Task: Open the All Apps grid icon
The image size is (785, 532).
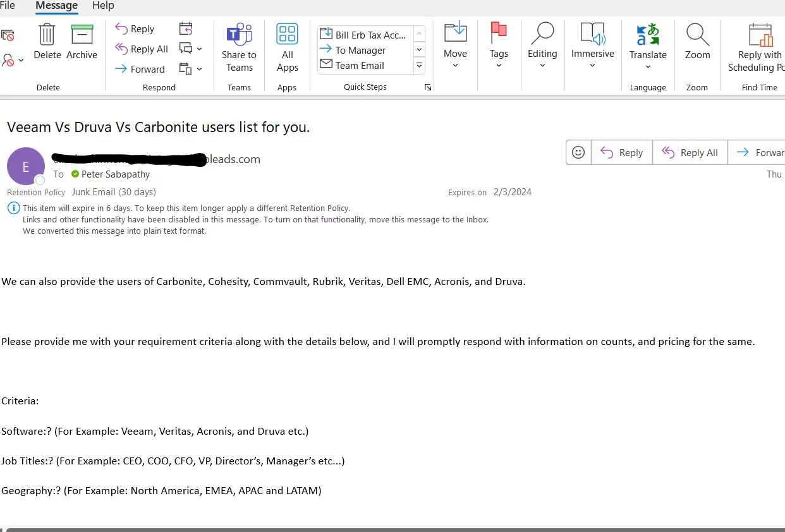Action: coord(288,34)
